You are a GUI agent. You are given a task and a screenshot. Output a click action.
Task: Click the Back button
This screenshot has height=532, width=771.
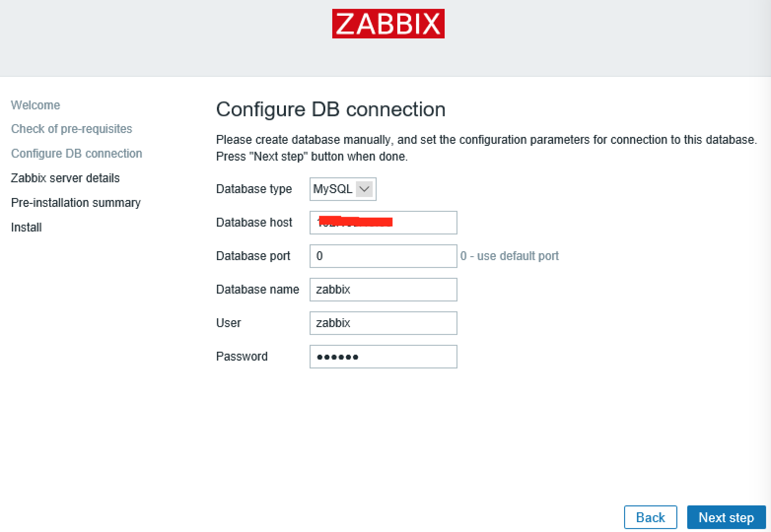tap(650, 518)
